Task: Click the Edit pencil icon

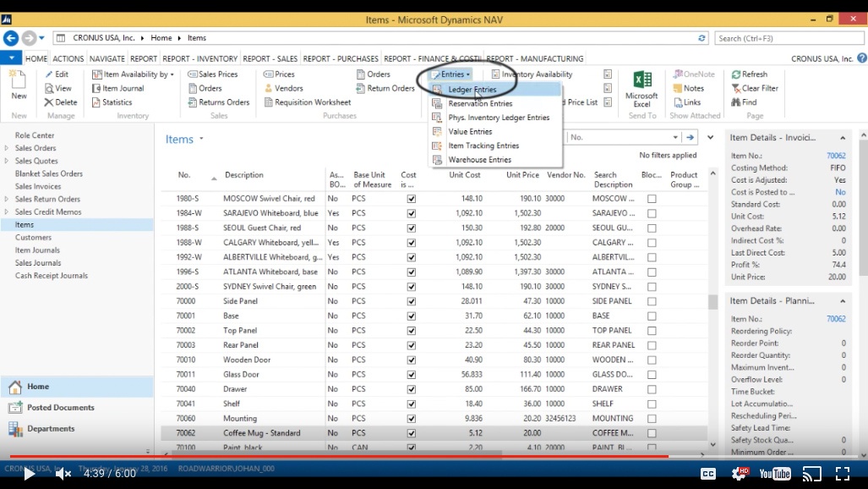Action: tap(49, 74)
